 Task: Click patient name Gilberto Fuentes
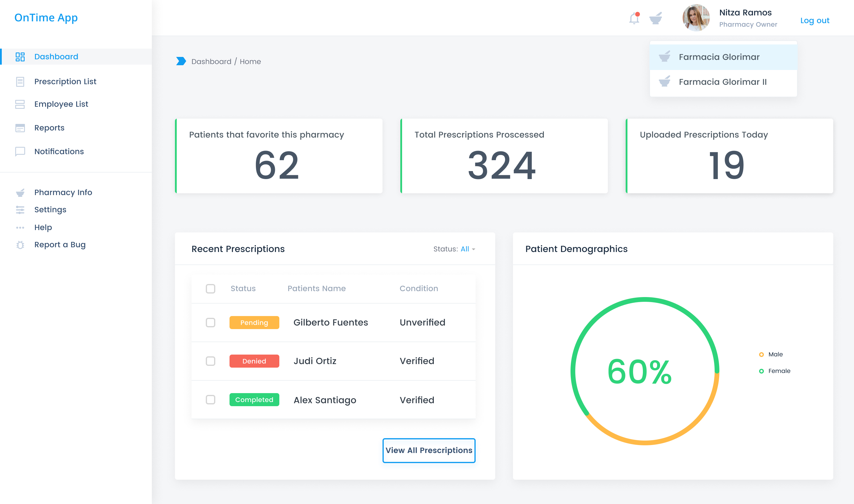(x=331, y=323)
